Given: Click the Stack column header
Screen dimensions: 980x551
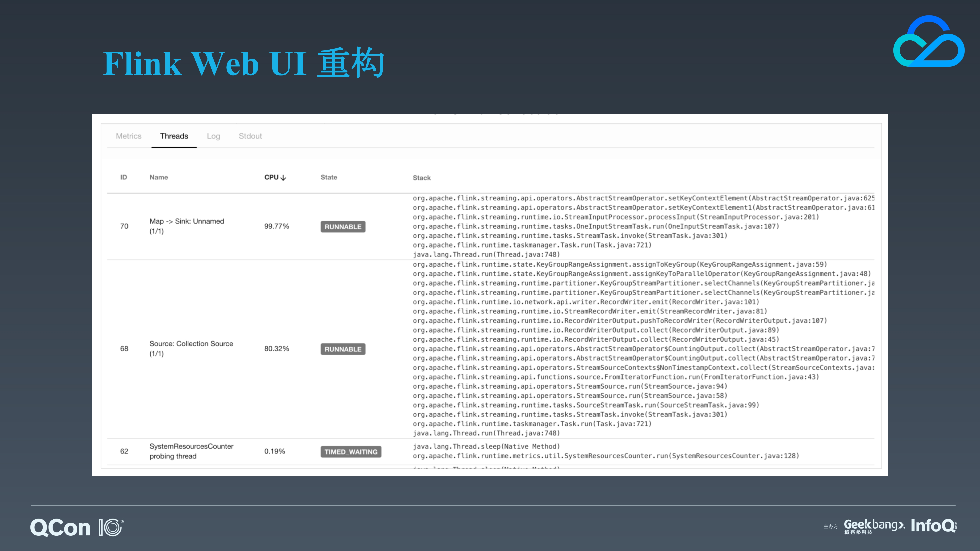Looking at the screenshot, I should click(x=422, y=178).
